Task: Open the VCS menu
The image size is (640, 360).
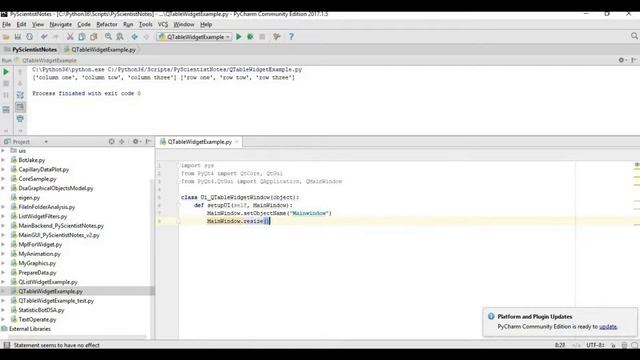Action: (163, 24)
